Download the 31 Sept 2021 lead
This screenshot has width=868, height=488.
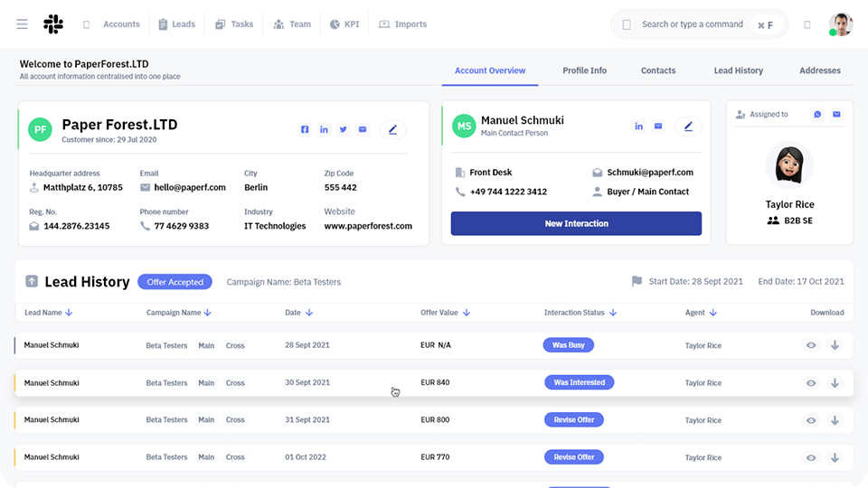point(835,420)
